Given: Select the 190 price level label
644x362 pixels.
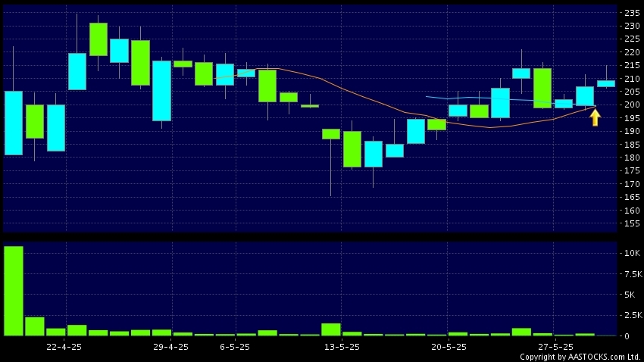Looking at the screenshot, I should [632, 131].
